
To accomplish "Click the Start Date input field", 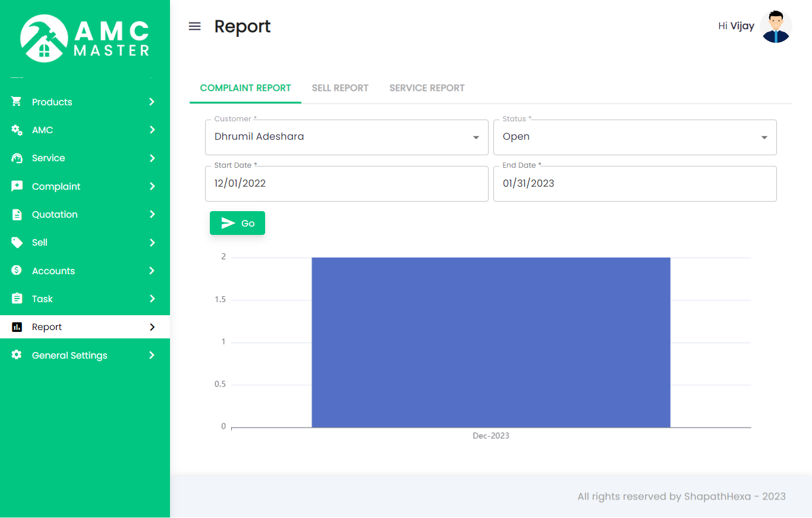I will coord(347,183).
